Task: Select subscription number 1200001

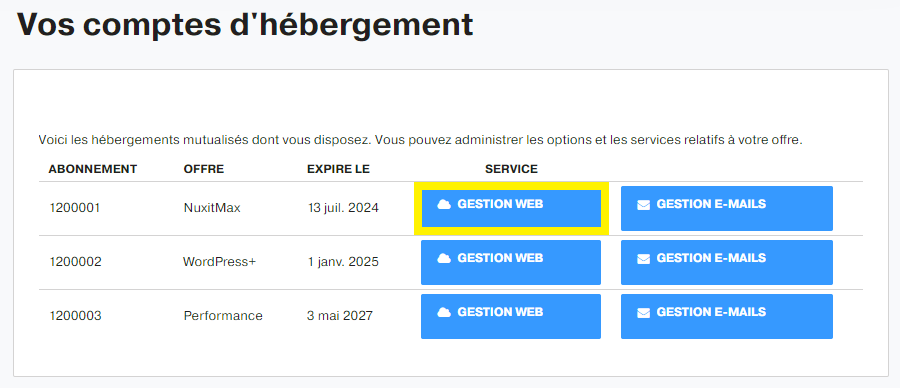Action: (x=75, y=208)
